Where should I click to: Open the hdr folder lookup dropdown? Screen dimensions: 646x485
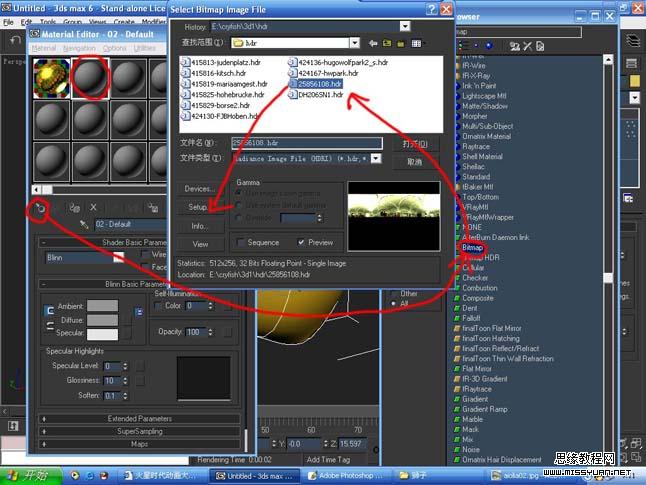354,43
